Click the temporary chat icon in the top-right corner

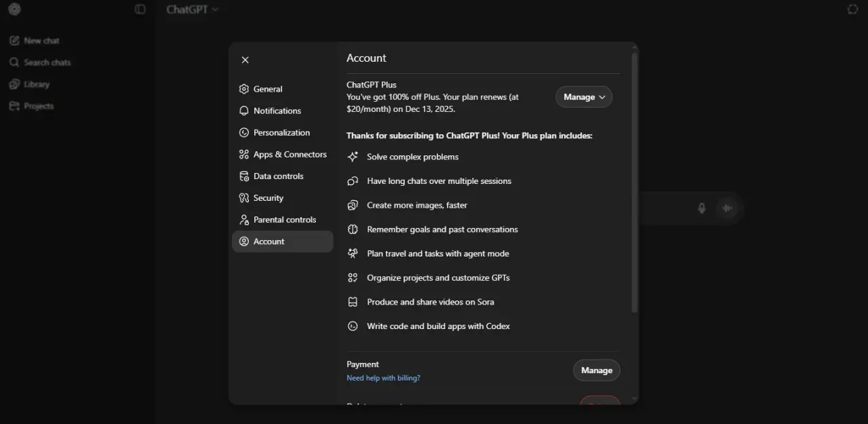pos(853,9)
